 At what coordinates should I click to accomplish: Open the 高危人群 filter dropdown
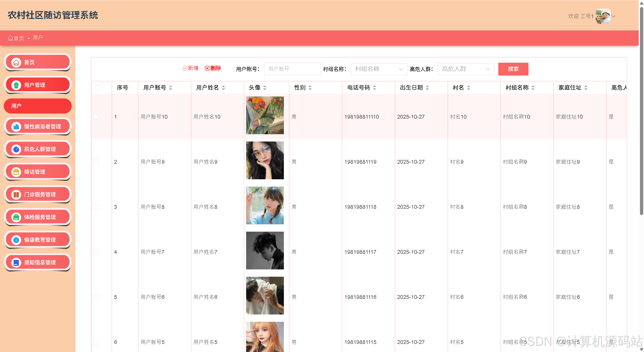tap(466, 69)
